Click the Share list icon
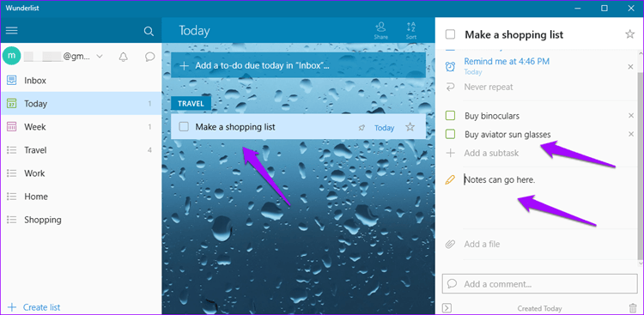 tap(380, 30)
